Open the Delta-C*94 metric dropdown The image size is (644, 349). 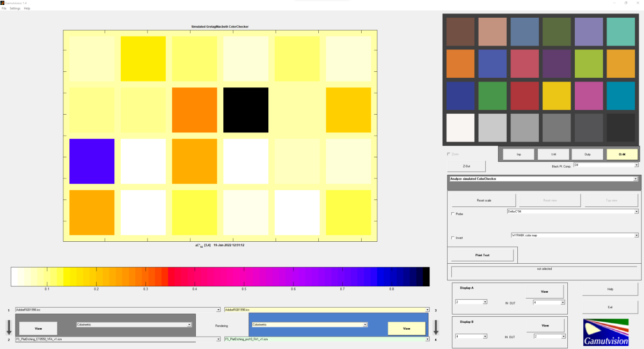pyautogui.click(x=636, y=211)
